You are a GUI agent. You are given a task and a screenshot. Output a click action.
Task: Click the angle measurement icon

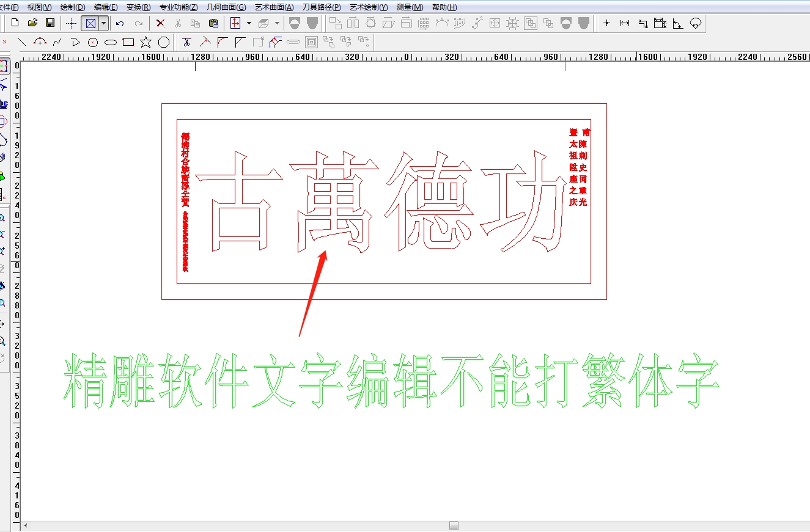click(677, 23)
